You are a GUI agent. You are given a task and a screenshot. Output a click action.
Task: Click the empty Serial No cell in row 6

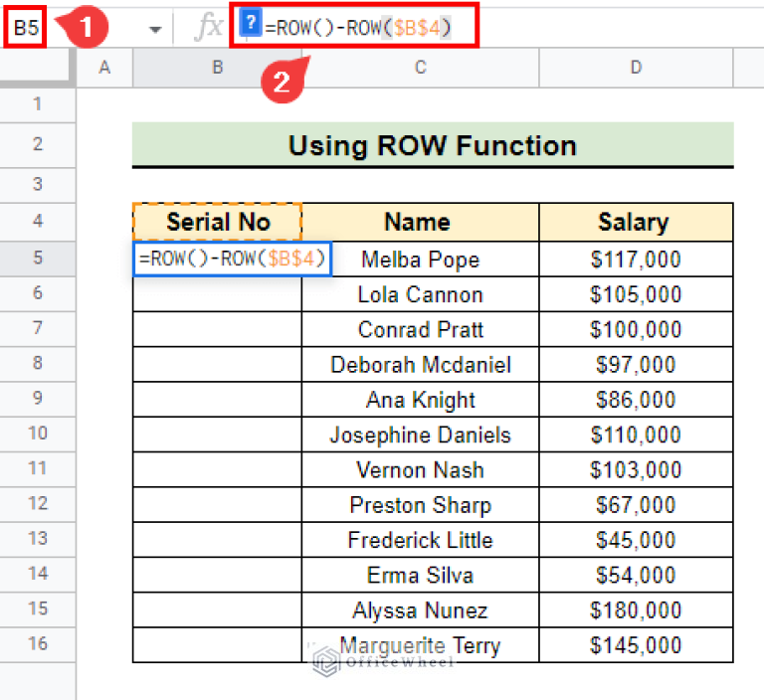(217, 295)
